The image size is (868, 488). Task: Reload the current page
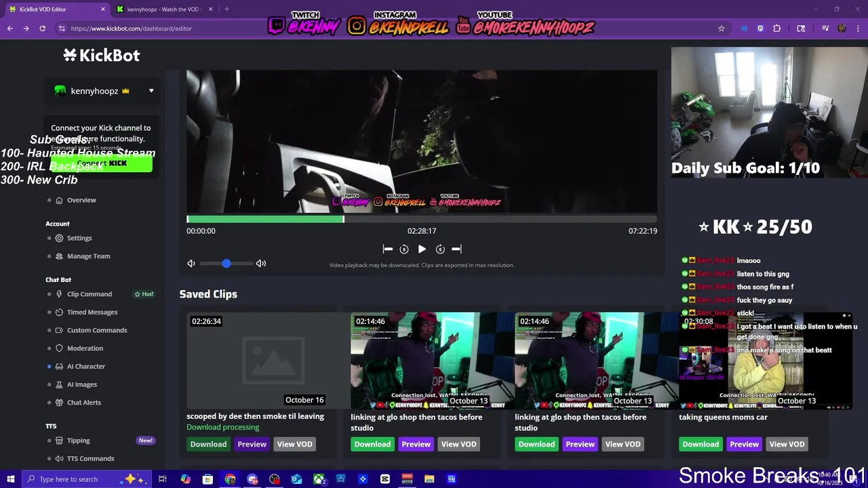click(x=42, y=28)
